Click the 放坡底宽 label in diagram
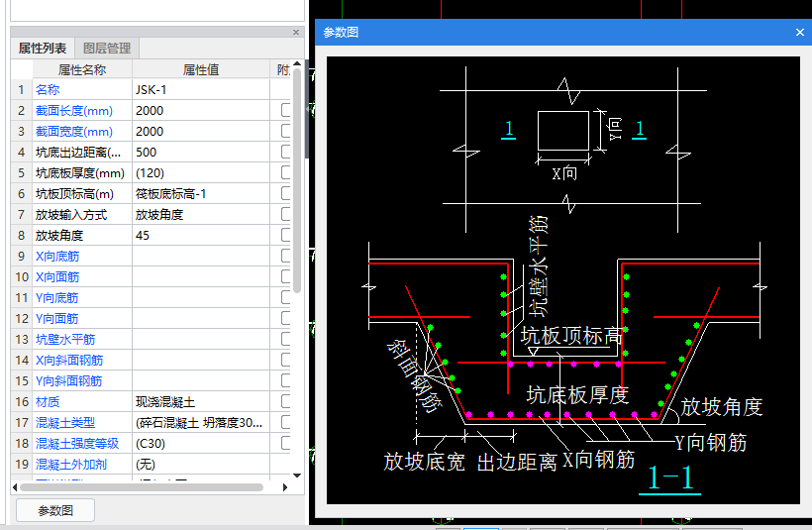Image resolution: width=812 pixels, height=530 pixels. (x=424, y=461)
